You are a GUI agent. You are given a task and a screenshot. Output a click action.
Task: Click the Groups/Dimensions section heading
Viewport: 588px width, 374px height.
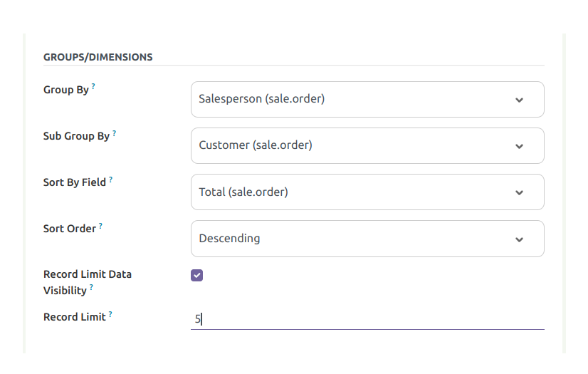coord(98,57)
